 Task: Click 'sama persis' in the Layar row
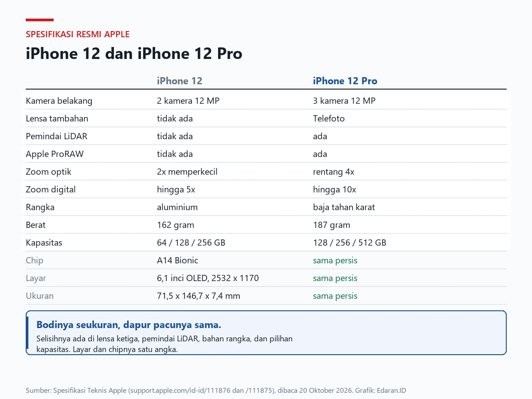(x=335, y=278)
